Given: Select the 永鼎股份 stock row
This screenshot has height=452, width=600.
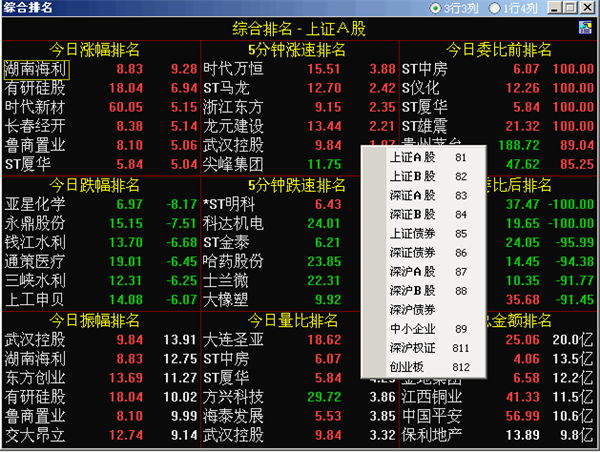Looking at the screenshot, I should 101,224.
